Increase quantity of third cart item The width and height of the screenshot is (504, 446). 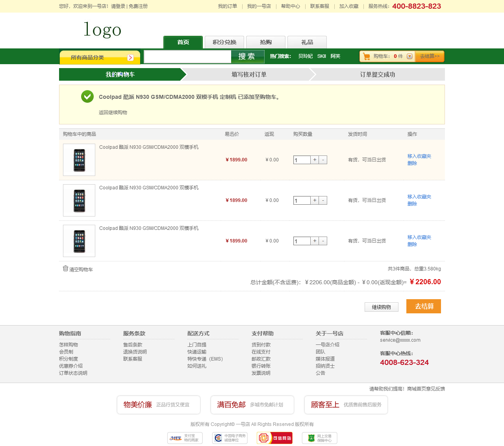pos(315,241)
